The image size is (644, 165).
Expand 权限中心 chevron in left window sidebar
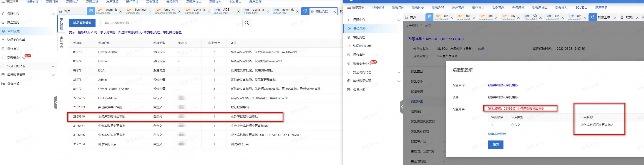(x=53, y=14)
